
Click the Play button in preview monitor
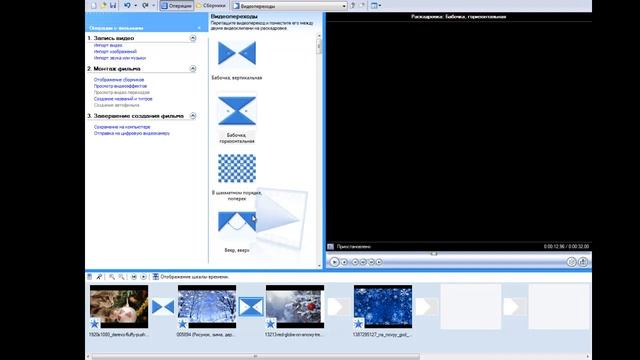pos(334,262)
